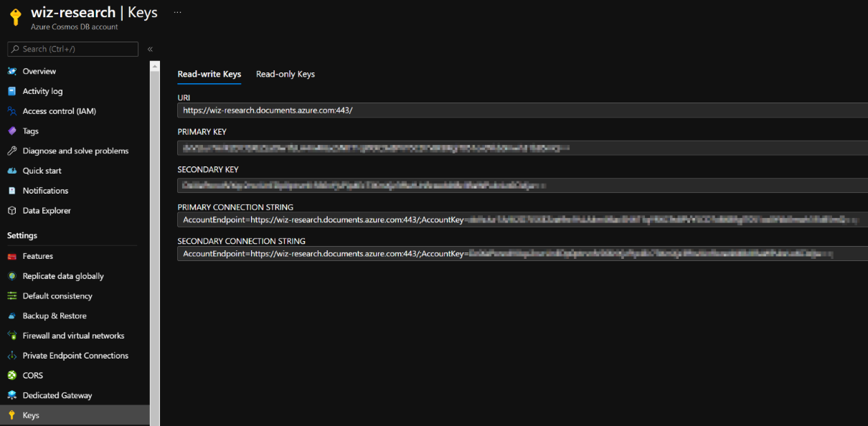
Task: Click the Default consistency icon
Action: (x=11, y=295)
